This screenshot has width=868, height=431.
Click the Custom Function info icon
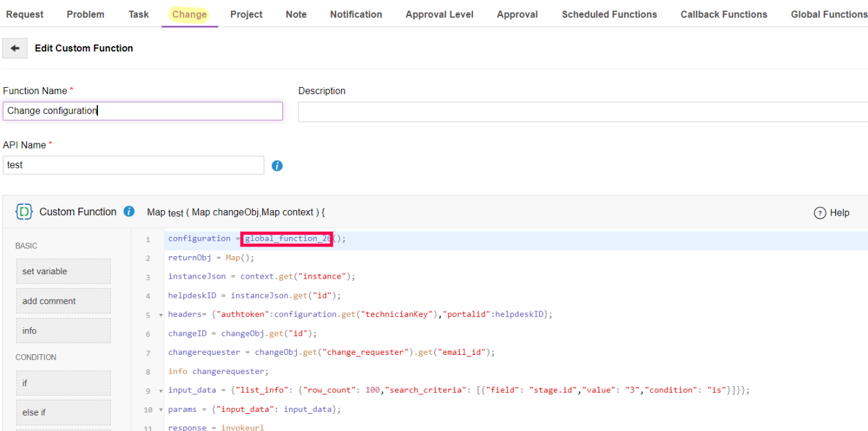(x=129, y=211)
